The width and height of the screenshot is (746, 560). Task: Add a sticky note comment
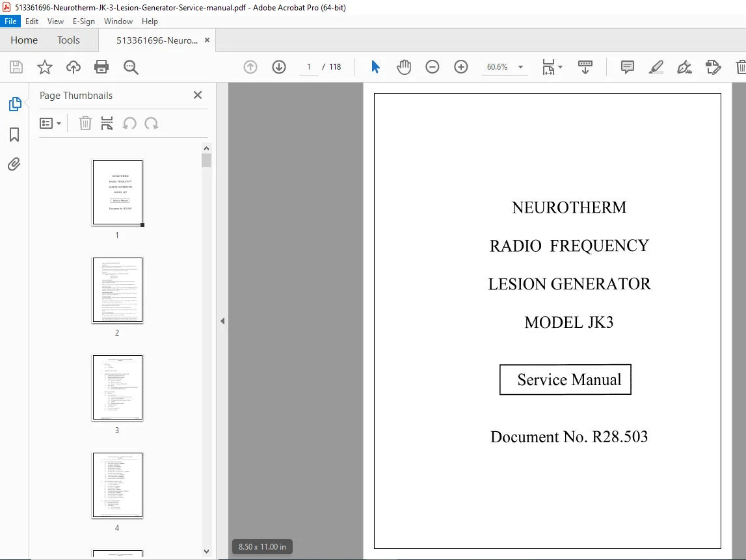pyautogui.click(x=628, y=67)
